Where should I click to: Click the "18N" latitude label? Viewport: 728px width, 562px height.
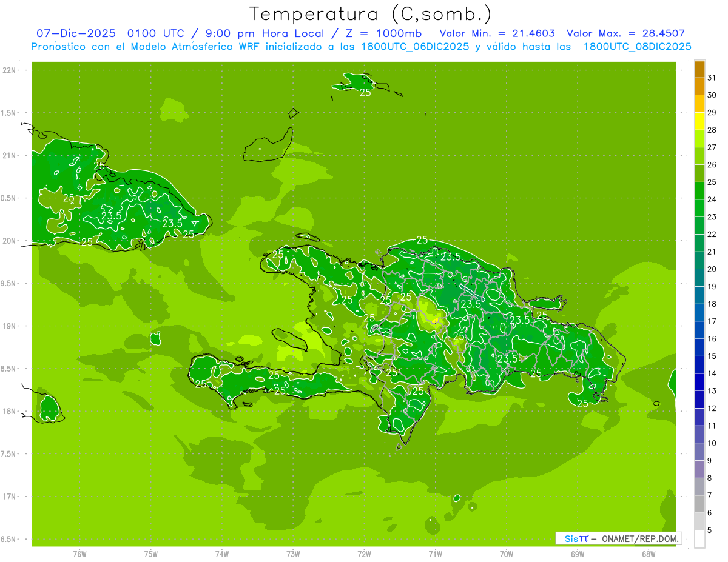click(10, 411)
